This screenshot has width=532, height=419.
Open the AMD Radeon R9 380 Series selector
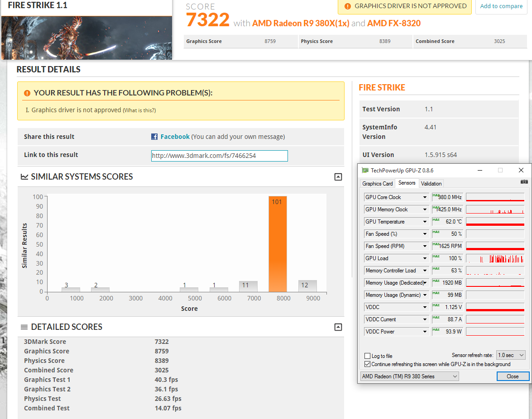409,376
